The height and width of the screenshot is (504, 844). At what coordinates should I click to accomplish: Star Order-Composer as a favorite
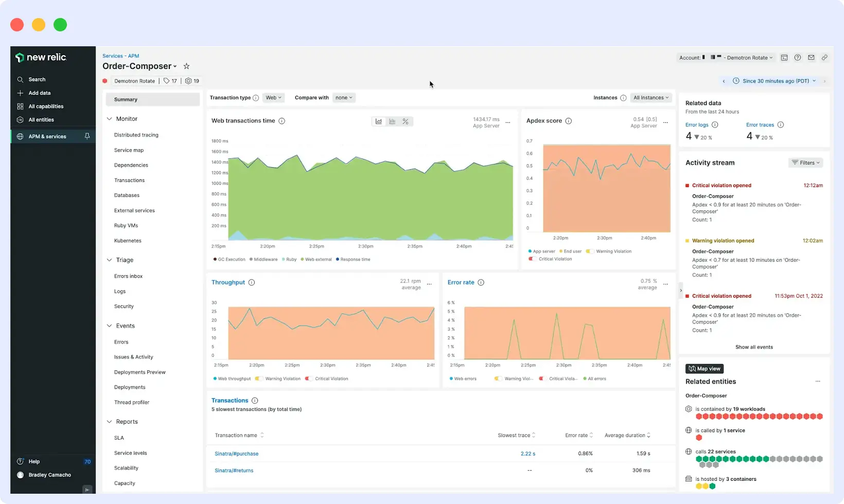tap(186, 66)
